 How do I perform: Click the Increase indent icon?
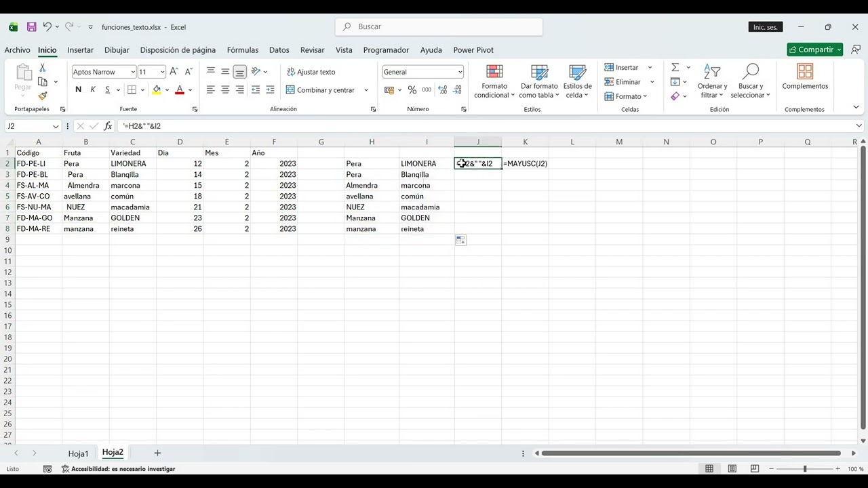pos(270,89)
